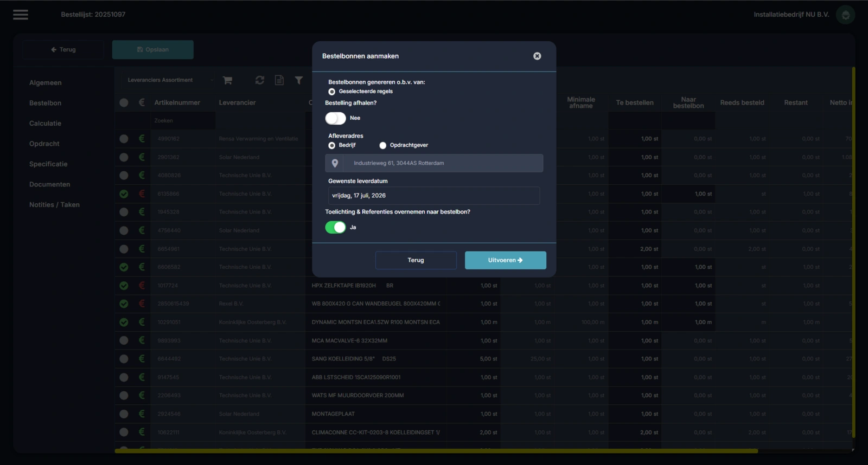
Task: Click euro icon of row 6644492
Action: click(x=142, y=358)
